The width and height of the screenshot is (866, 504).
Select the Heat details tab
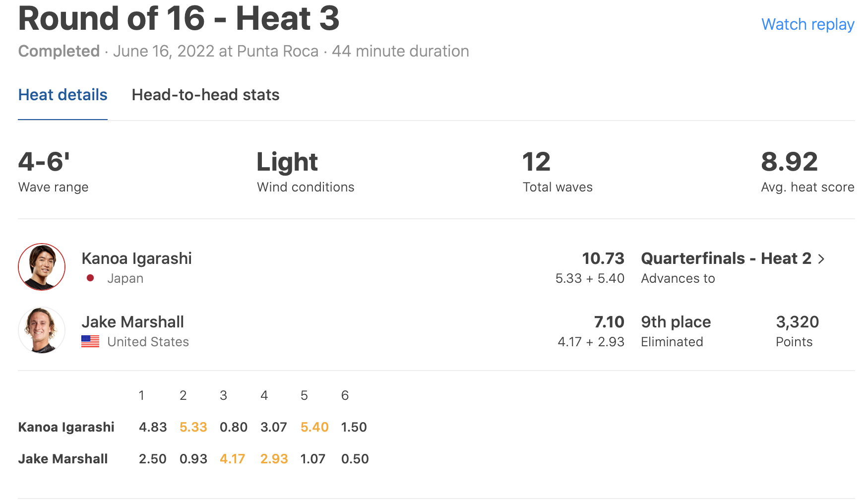point(62,95)
